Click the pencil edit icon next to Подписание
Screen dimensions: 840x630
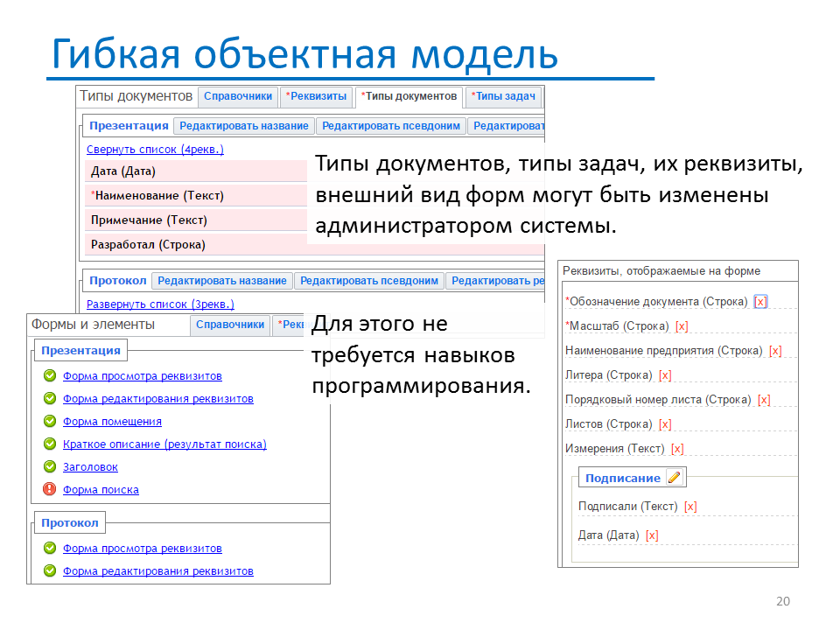click(x=675, y=478)
